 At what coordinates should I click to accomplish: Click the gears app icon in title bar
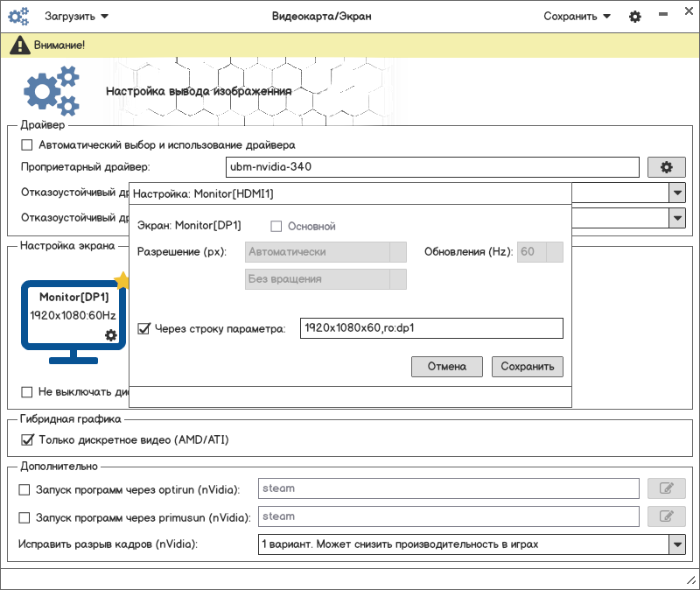point(18,16)
